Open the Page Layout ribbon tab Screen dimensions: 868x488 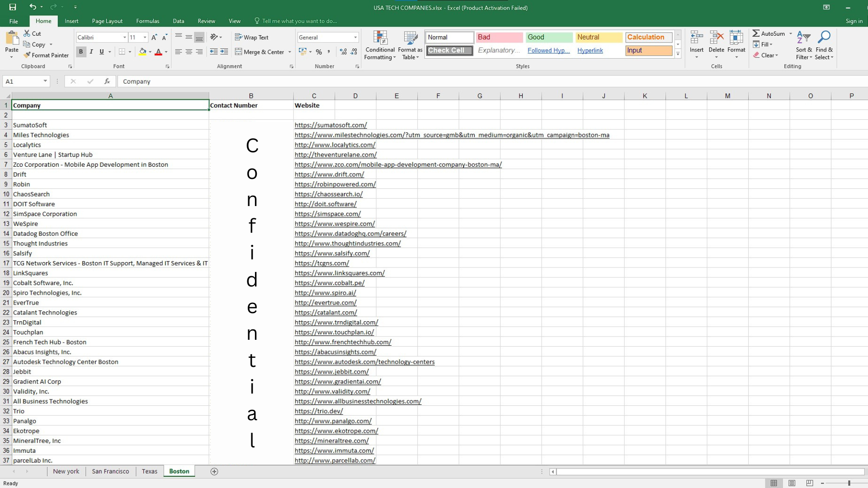[107, 21]
